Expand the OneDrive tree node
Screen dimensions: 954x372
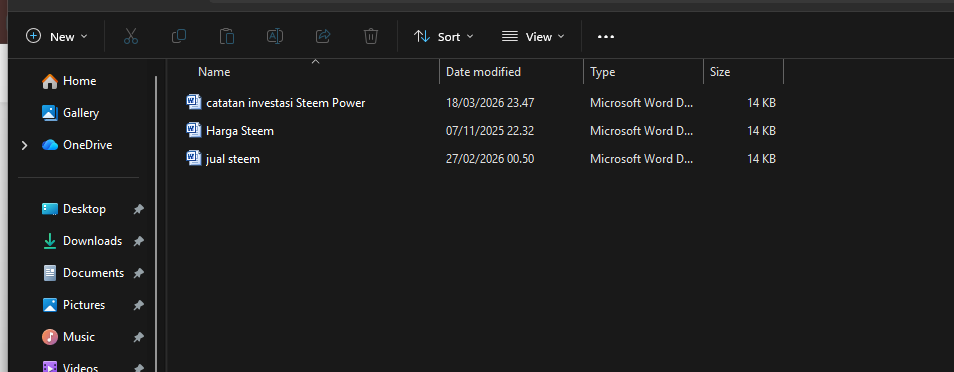click(x=24, y=145)
